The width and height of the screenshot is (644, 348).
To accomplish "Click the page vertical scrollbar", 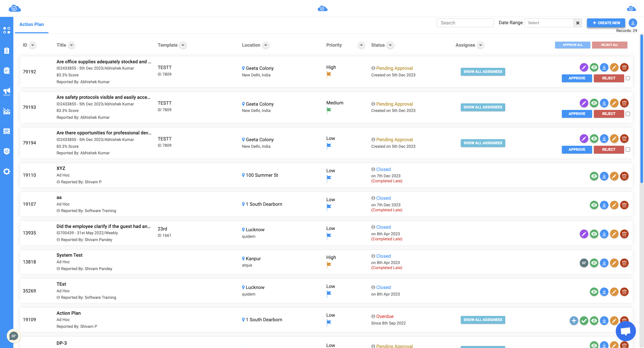I will (x=641, y=108).
